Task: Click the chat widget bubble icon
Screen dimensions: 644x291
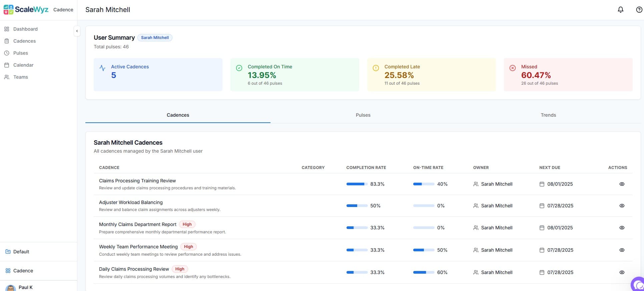Action: pyautogui.click(x=638, y=284)
